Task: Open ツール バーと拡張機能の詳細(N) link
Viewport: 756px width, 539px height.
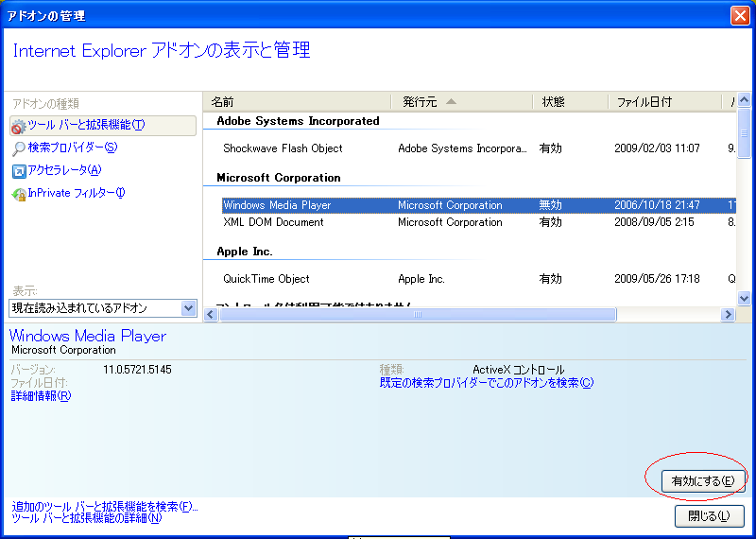Action: point(87,518)
